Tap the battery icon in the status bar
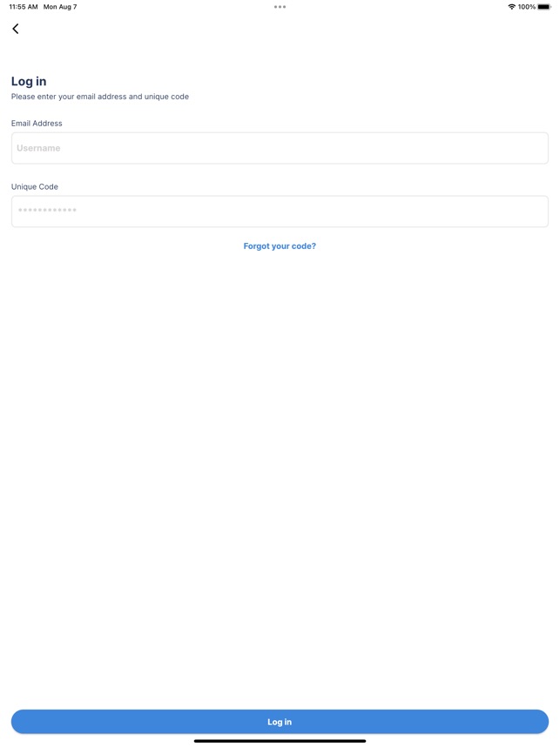 coord(543,6)
